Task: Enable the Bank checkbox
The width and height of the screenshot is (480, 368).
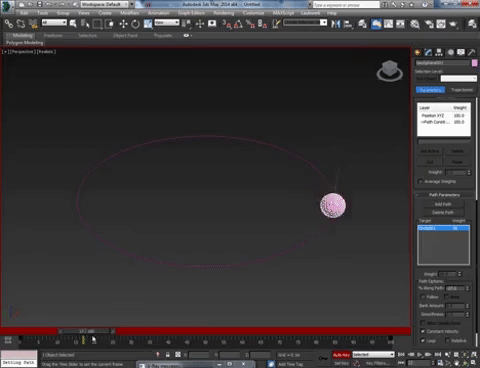Action: point(446,297)
